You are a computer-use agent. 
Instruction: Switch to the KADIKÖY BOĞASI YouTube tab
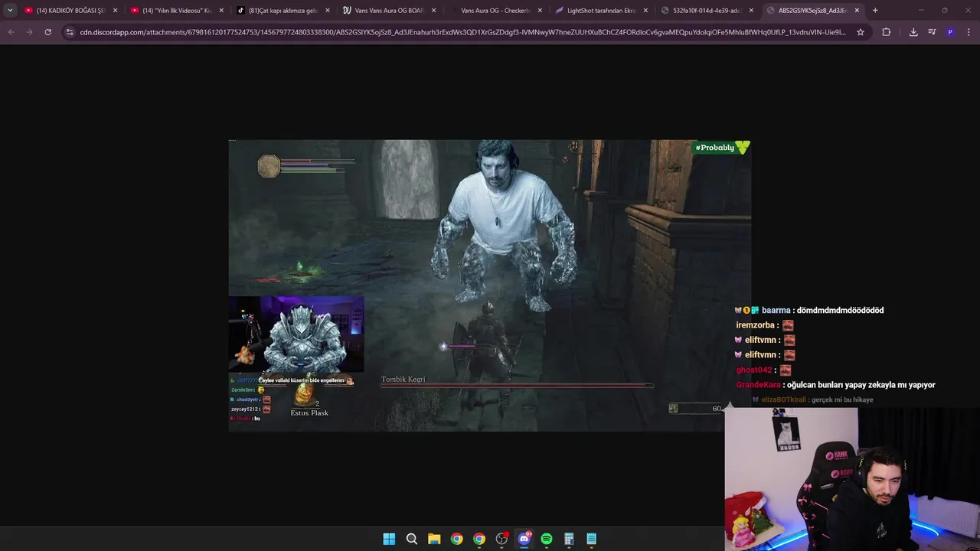70,11
